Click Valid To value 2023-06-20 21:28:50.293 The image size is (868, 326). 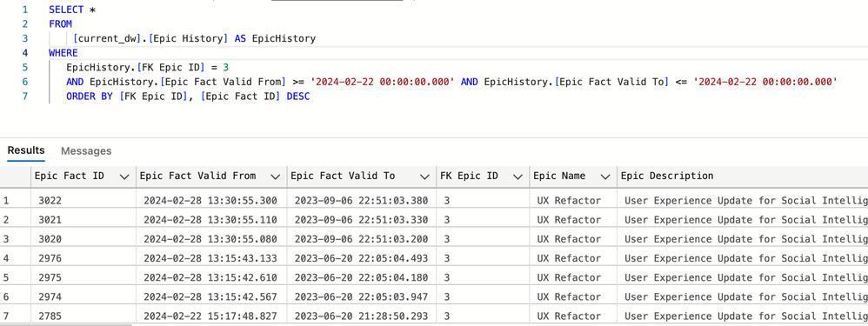coord(361,316)
